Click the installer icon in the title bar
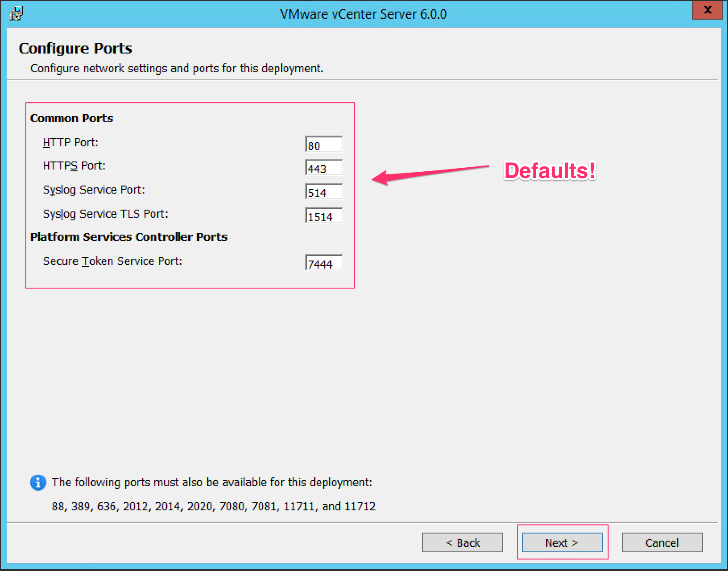 click(x=16, y=13)
